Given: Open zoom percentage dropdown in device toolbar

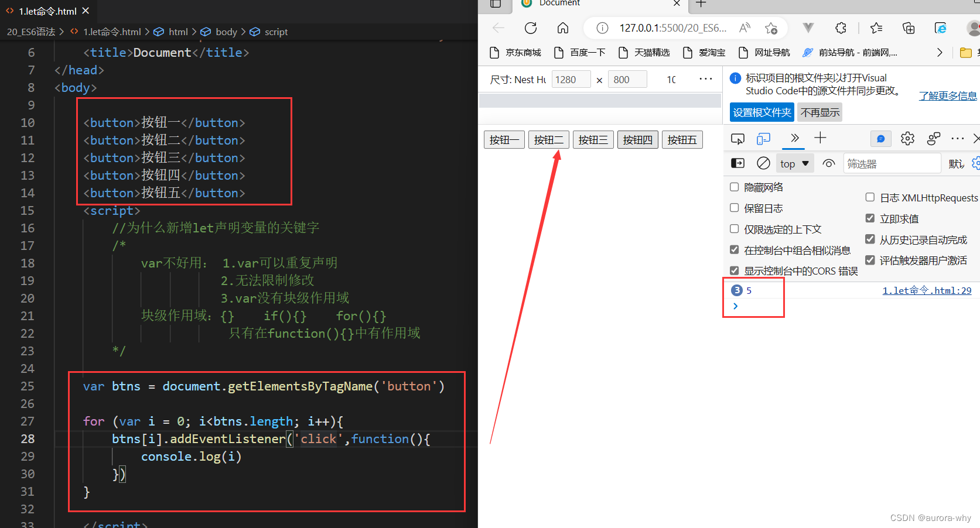Looking at the screenshot, I should pyautogui.click(x=671, y=80).
